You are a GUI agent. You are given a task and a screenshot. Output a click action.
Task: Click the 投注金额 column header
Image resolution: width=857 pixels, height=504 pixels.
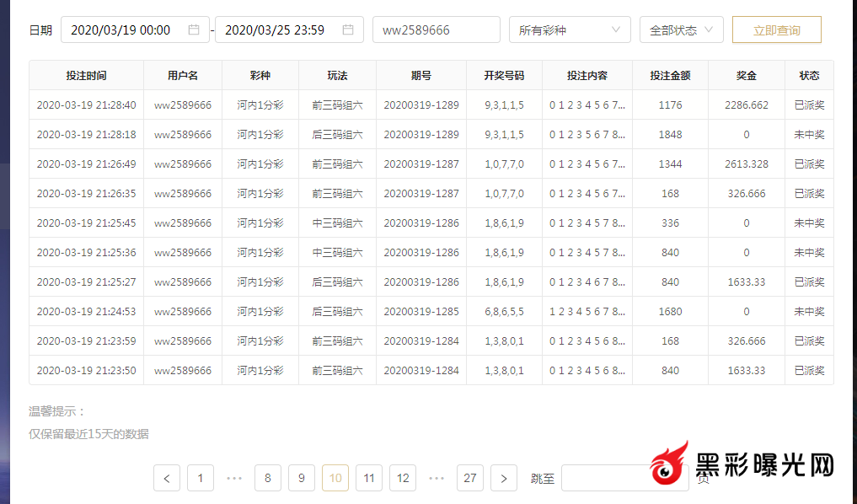670,75
